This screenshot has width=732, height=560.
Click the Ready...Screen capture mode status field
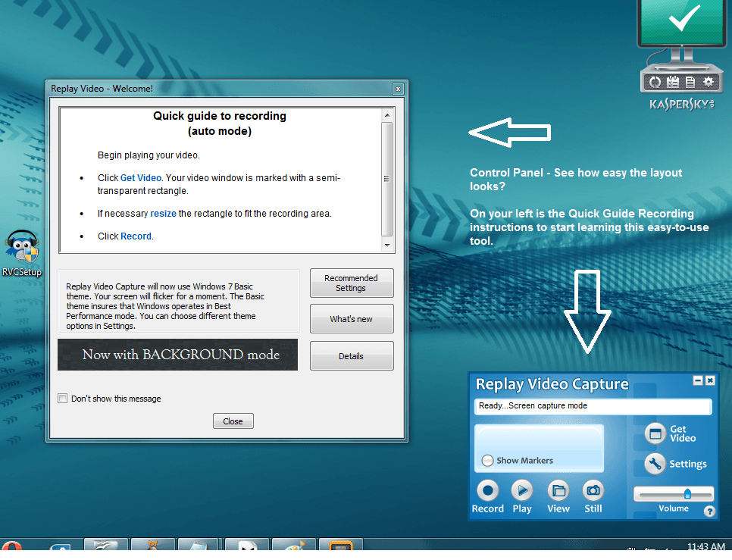click(x=593, y=406)
